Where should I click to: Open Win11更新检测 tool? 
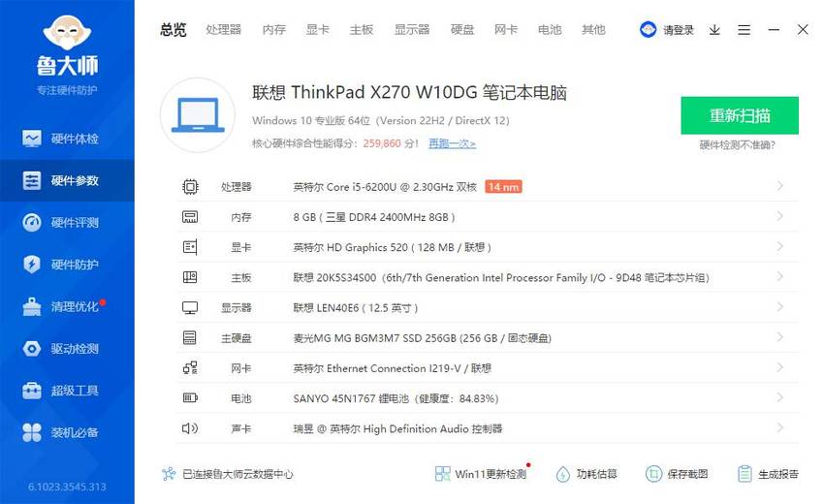click(483, 474)
